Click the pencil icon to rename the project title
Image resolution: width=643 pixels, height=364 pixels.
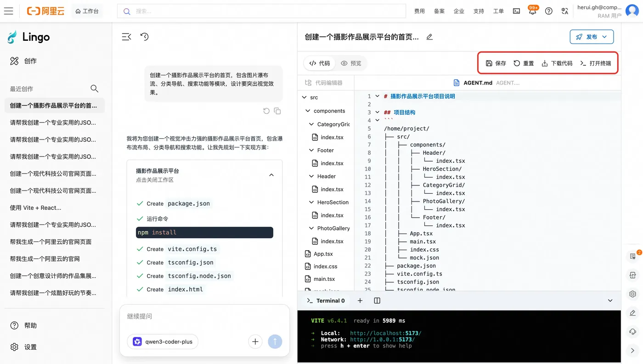[429, 37]
